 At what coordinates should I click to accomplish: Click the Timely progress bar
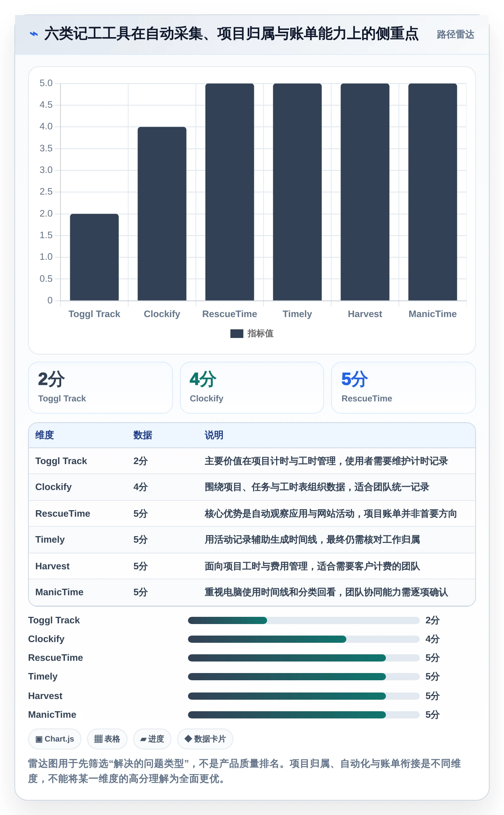303,677
